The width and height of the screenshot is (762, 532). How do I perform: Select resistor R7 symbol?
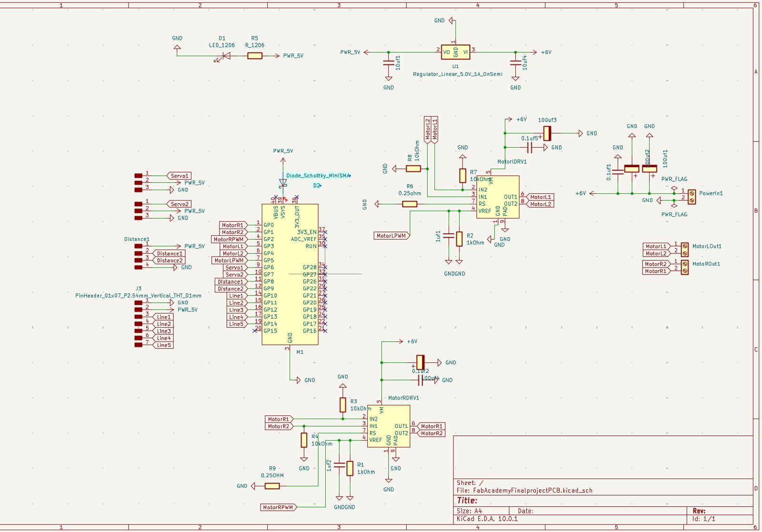[x=462, y=176]
